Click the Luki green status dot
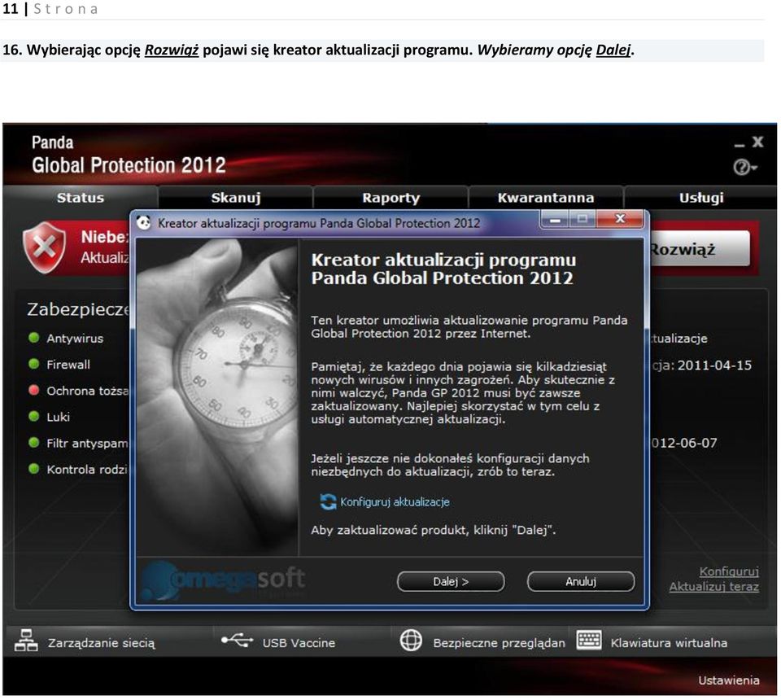Viewport: 781px width, 700px height. (34, 417)
